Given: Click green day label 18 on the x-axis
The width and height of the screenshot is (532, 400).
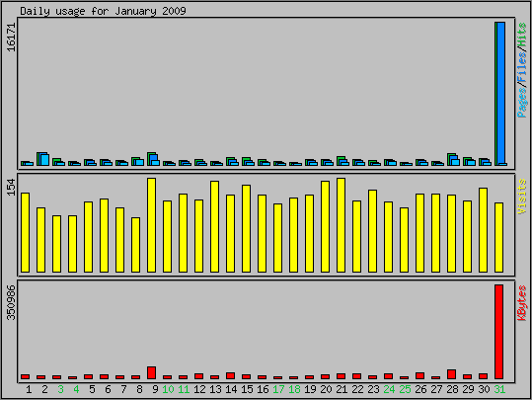Looking at the screenshot, I should [x=294, y=389].
